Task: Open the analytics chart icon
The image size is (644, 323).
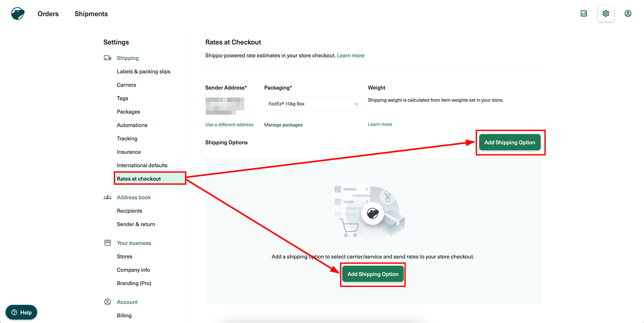Action: pos(583,14)
